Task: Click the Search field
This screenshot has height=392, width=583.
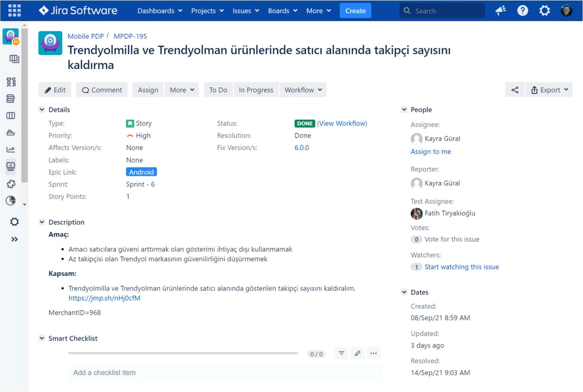Action: (x=442, y=11)
